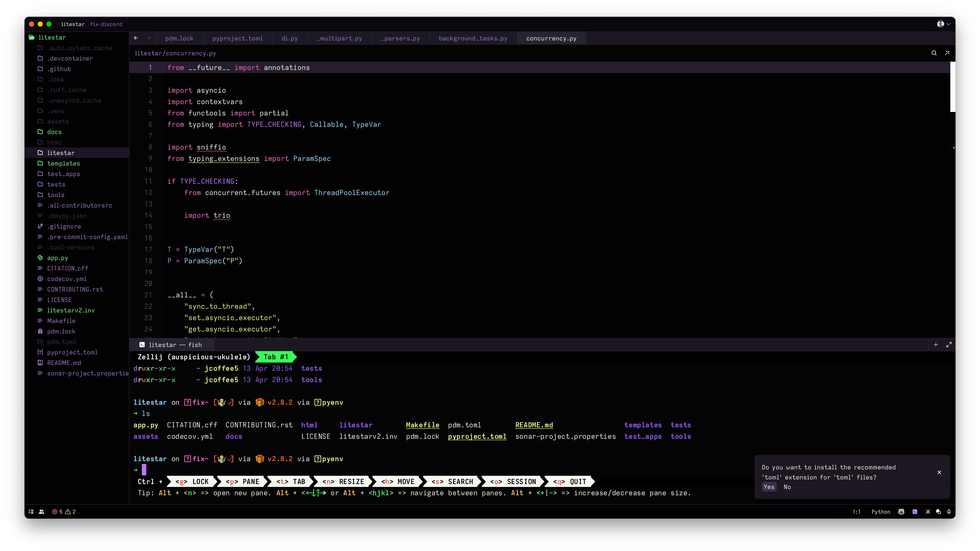Expand the .devcontainer folder
Image resolution: width=980 pixels, height=551 pixels.
(x=70, y=58)
